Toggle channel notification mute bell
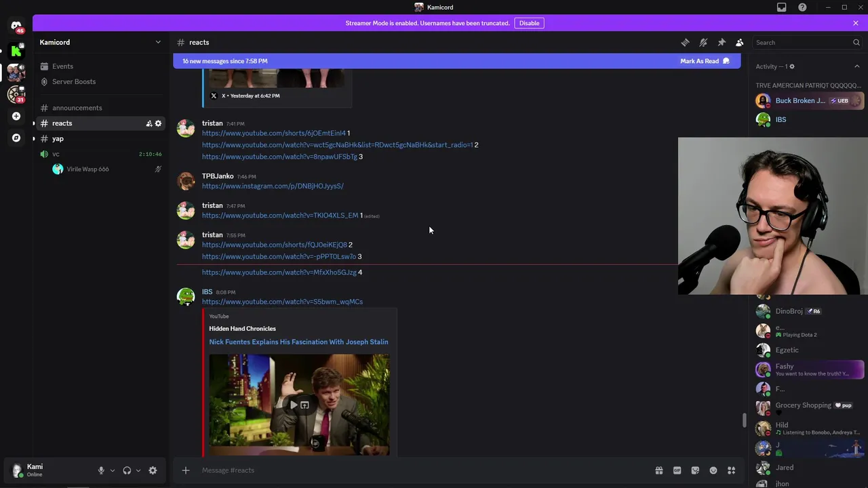This screenshot has height=488, width=868. [x=703, y=42]
